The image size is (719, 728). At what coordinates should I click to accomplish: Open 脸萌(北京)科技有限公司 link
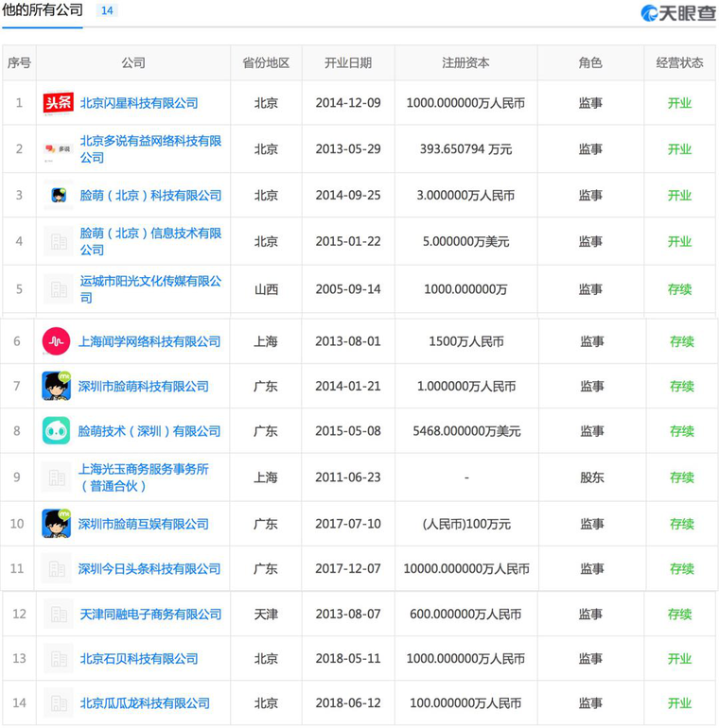(x=150, y=195)
